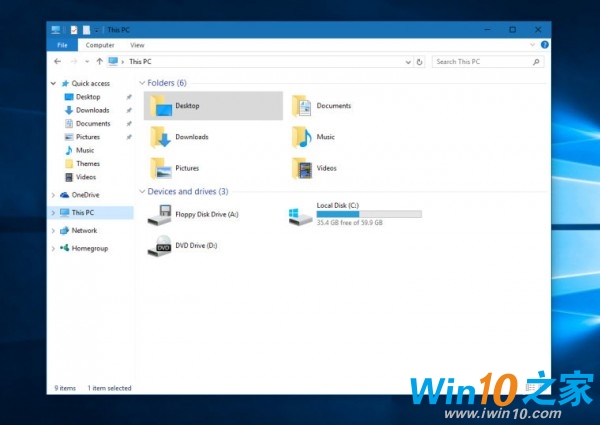
Task: Unpin Downloads using its pin icon
Action: (x=129, y=111)
